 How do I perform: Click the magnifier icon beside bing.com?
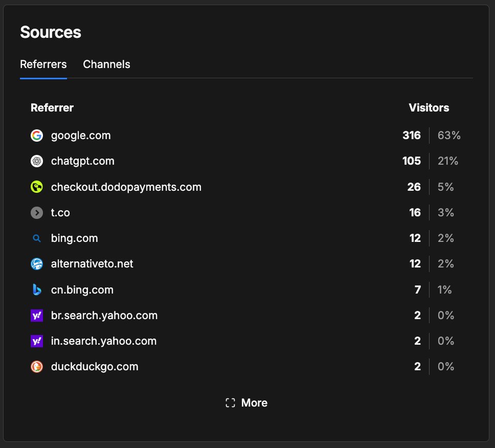pos(37,238)
